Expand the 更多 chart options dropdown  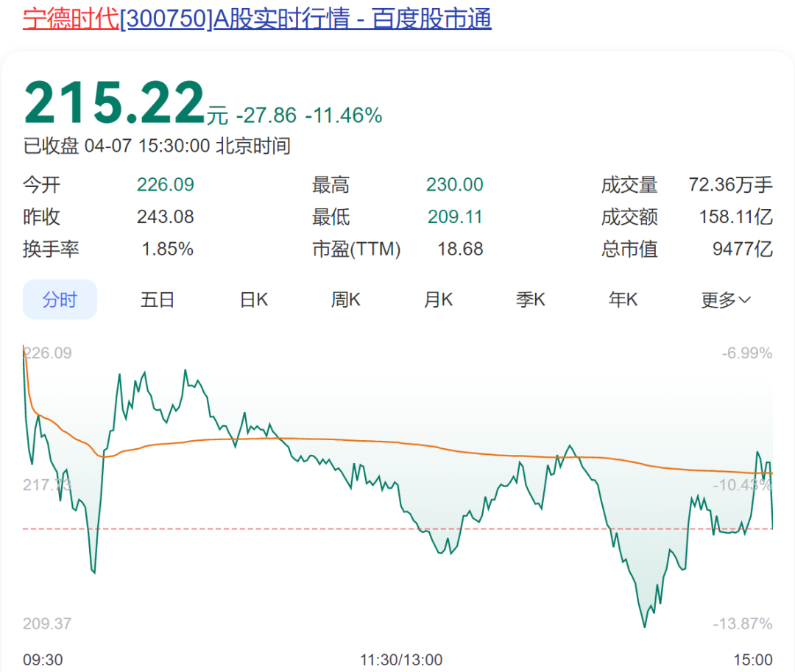[x=718, y=299]
